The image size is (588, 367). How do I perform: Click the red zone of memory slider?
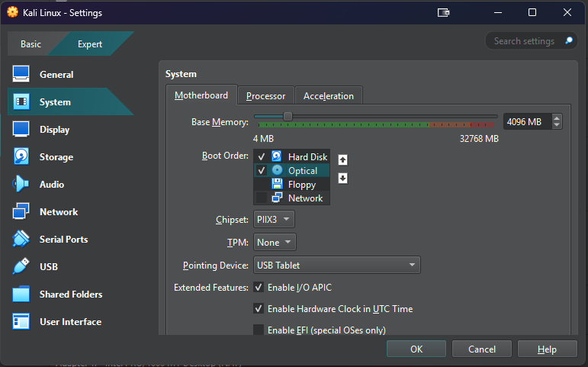click(x=482, y=124)
